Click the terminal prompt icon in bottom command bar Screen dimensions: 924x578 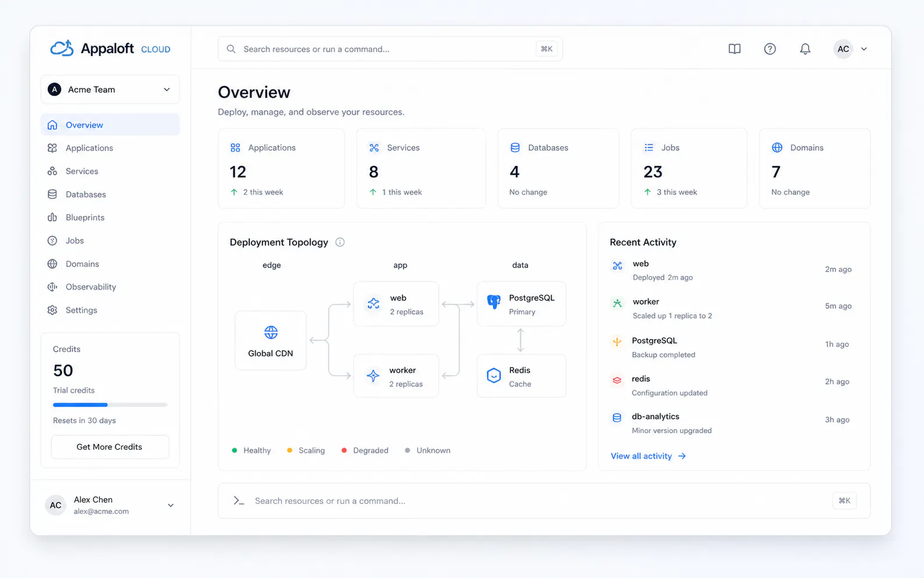[239, 501]
